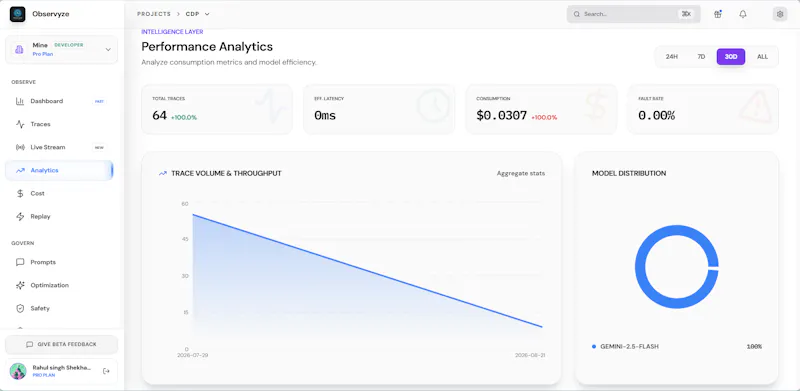The height and width of the screenshot is (391, 800).
Task: Open the Safety shield icon
Action: tap(20, 308)
